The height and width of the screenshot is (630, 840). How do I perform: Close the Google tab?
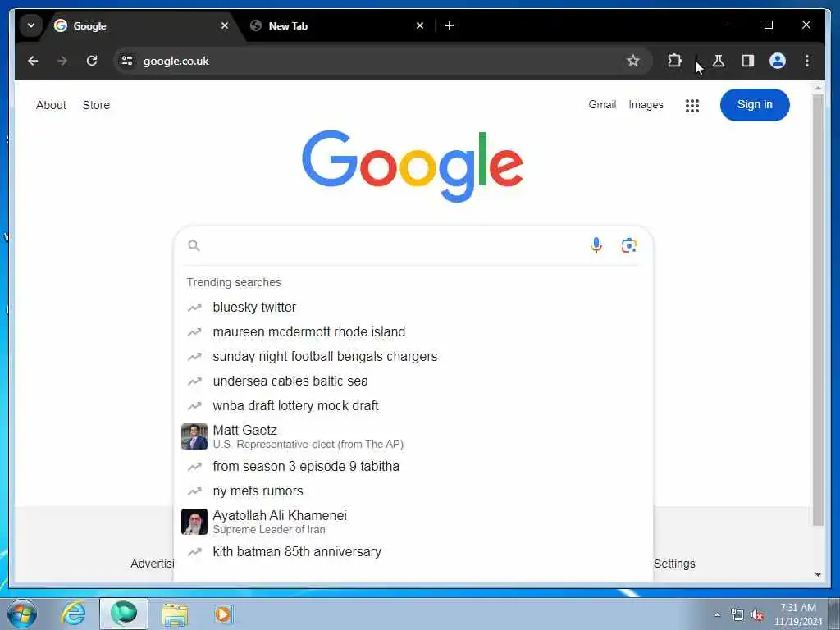(225, 25)
